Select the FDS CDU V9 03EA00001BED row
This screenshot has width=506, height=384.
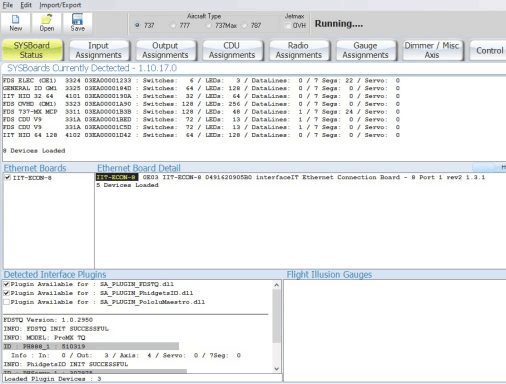coord(201,119)
